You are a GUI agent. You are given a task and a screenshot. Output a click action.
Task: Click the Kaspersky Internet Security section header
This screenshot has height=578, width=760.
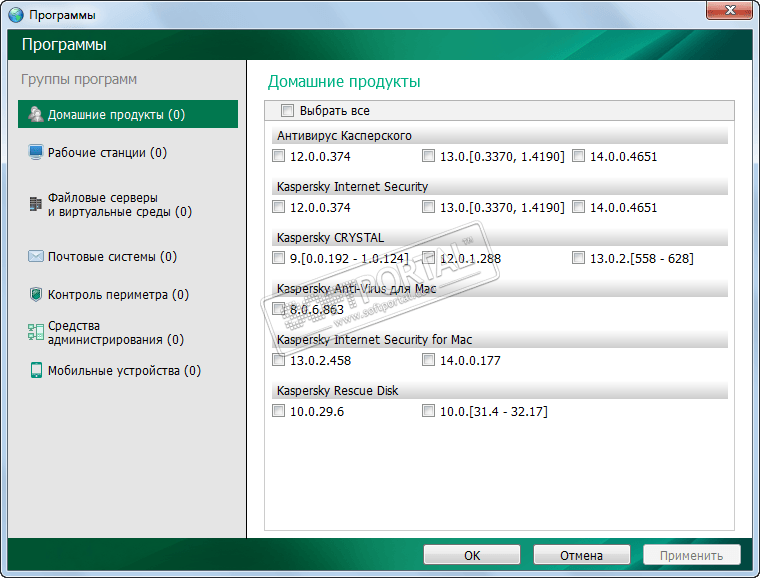(500, 187)
